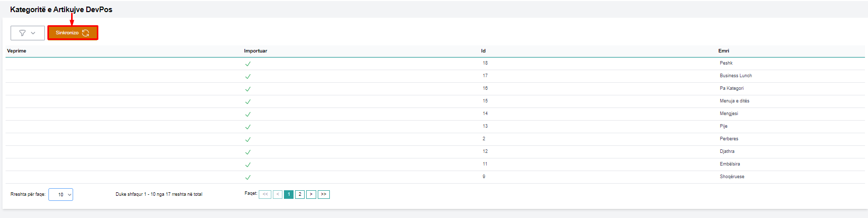Click the Veprime column header
Screen dimensions: 868x218
(x=17, y=51)
